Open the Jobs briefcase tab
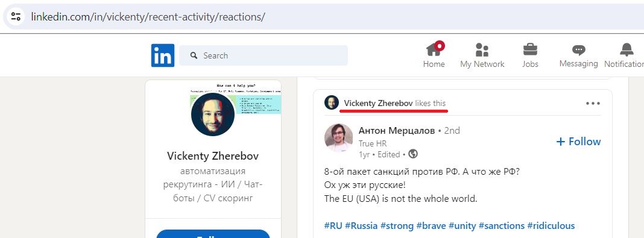 click(x=530, y=55)
